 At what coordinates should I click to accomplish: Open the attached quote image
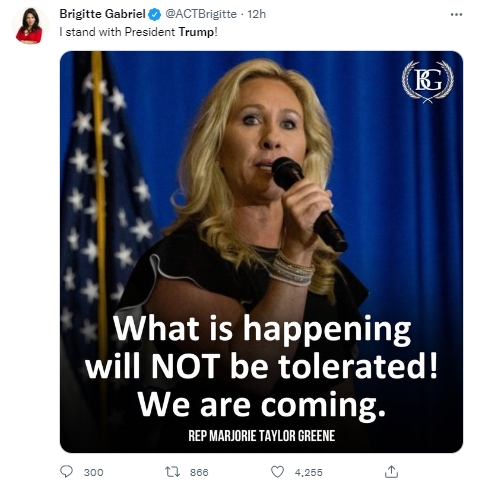tap(261, 252)
